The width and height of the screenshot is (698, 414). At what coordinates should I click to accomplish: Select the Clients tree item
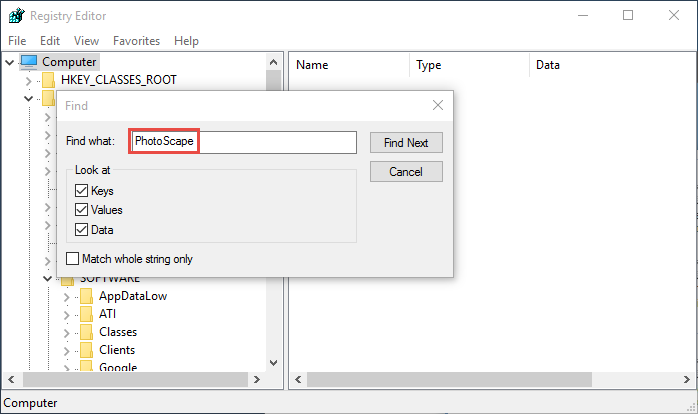click(117, 350)
